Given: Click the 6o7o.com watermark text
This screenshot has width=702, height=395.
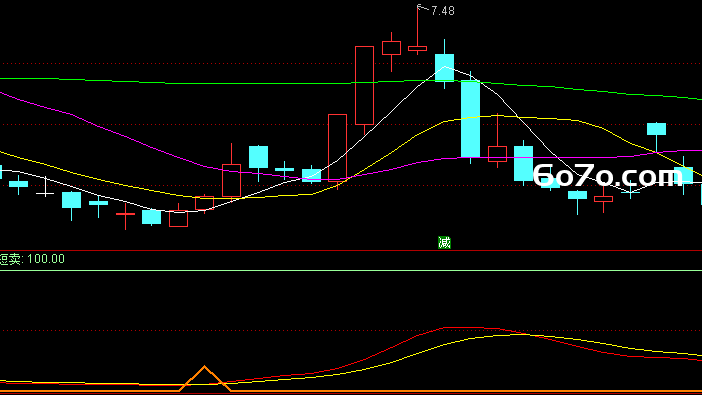Looking at the screenshot, I should pos(608,175).
